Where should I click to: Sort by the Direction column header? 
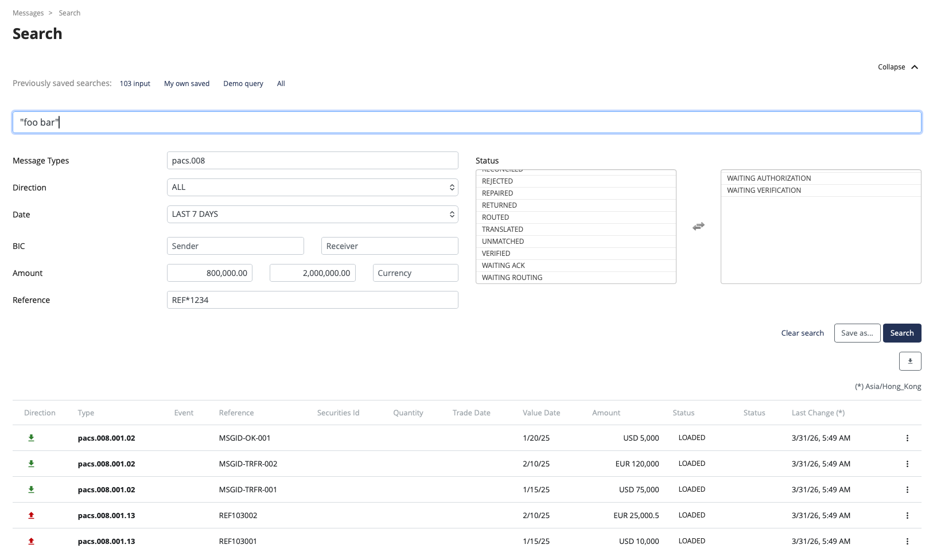(40, 413)
